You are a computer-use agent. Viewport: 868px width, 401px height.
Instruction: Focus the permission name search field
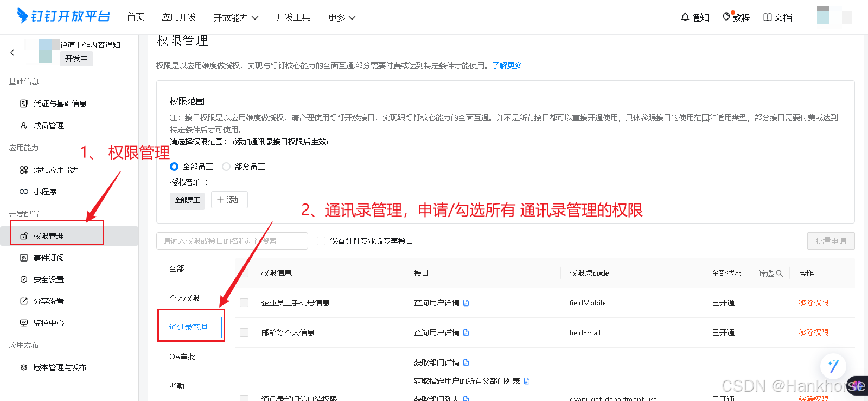point(232,241)
